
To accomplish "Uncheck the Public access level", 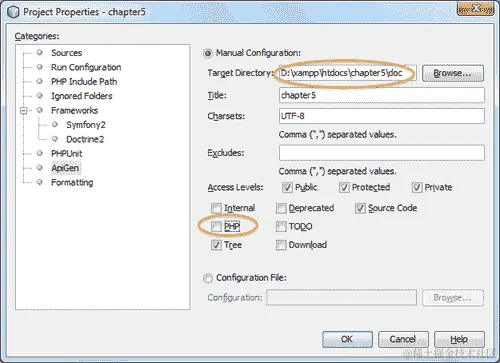I will [287, 188].
